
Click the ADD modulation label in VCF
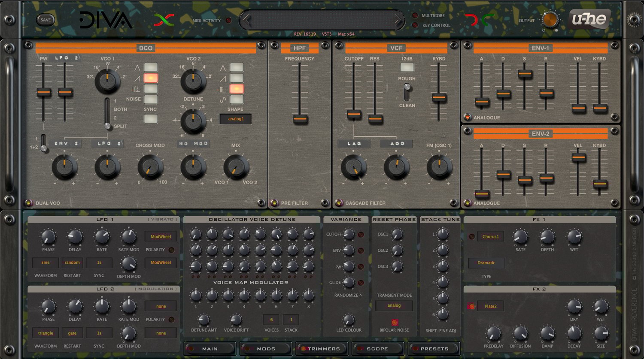point(397,144)
